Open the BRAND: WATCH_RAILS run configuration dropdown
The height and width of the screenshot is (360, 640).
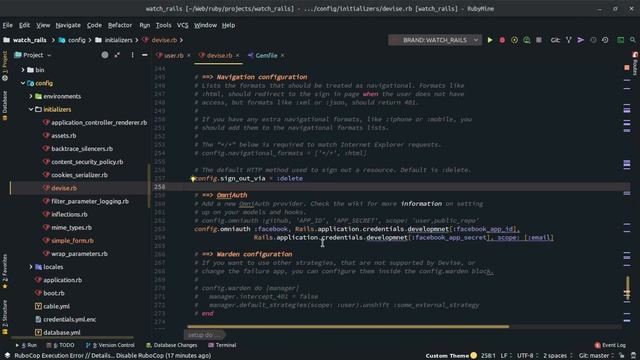pyautogui.click(x=435, y=40)
